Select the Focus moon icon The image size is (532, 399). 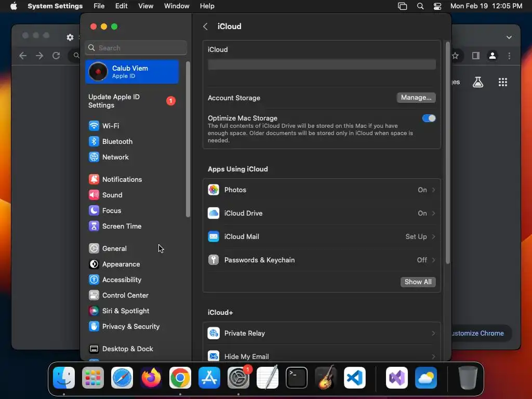[x=94, y=210]
